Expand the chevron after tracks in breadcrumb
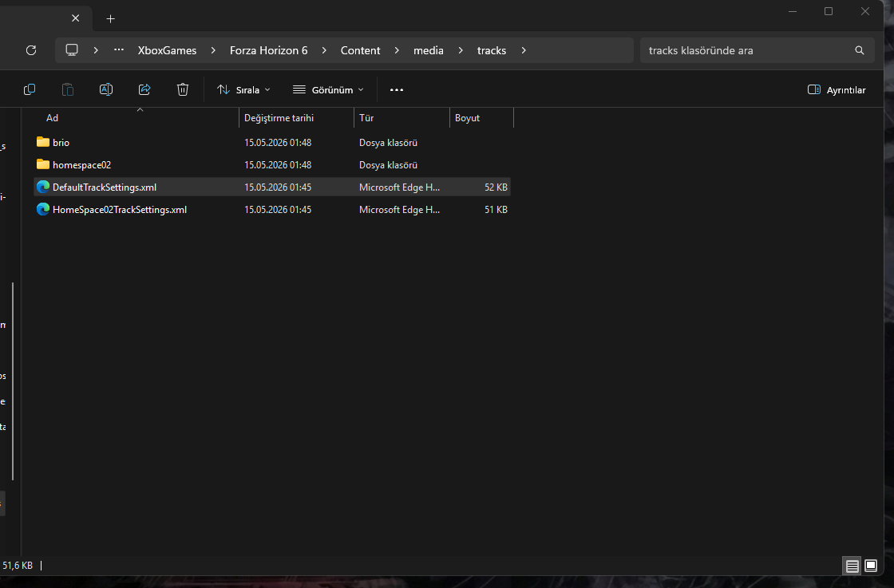894x588 pixels. pyautogui.click(x=524, y=50)
